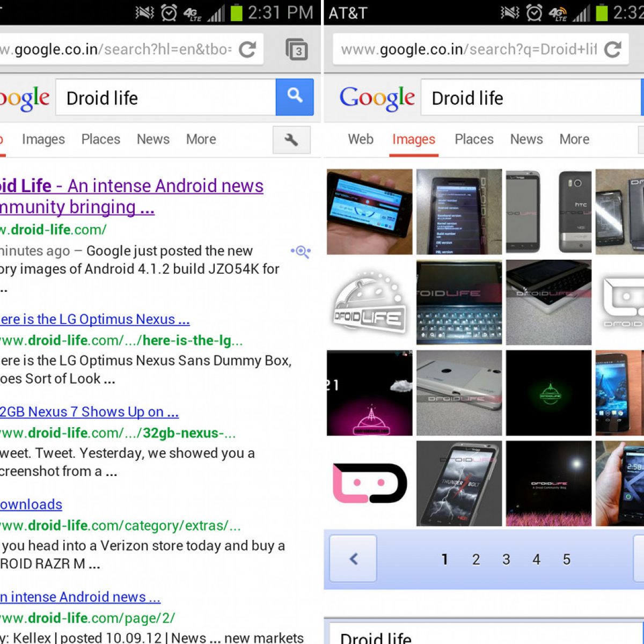Expand the More menu in image results

tap(574, 139)
